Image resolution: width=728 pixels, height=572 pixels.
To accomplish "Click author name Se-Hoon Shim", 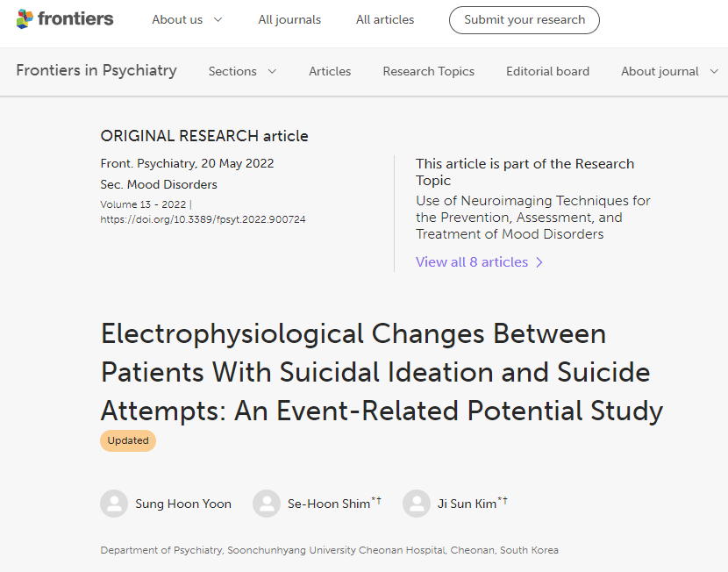I will pos(329,504).
